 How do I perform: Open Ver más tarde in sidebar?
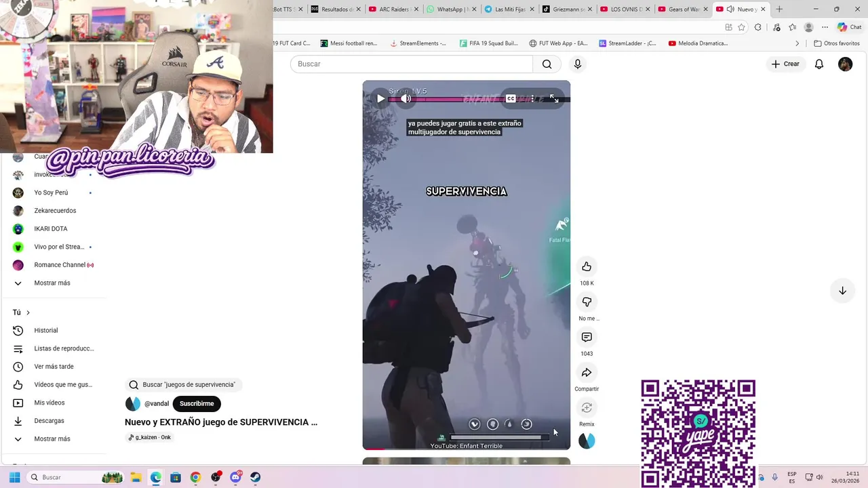pos(54,367)
